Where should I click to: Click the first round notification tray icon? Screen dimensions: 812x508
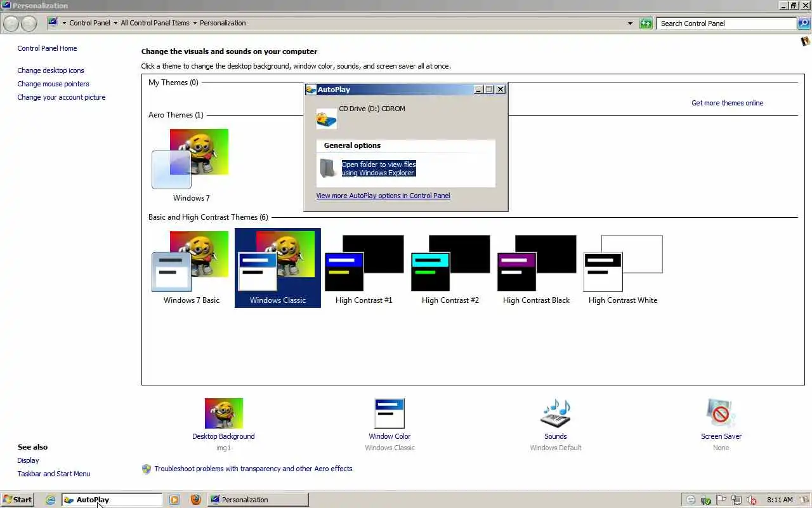pos(691,500)
